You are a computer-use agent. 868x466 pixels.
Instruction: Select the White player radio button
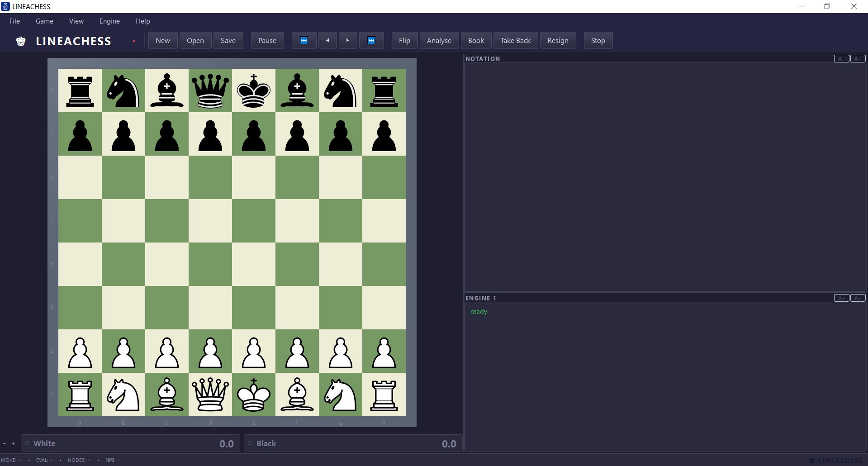(x=27, y=443)
